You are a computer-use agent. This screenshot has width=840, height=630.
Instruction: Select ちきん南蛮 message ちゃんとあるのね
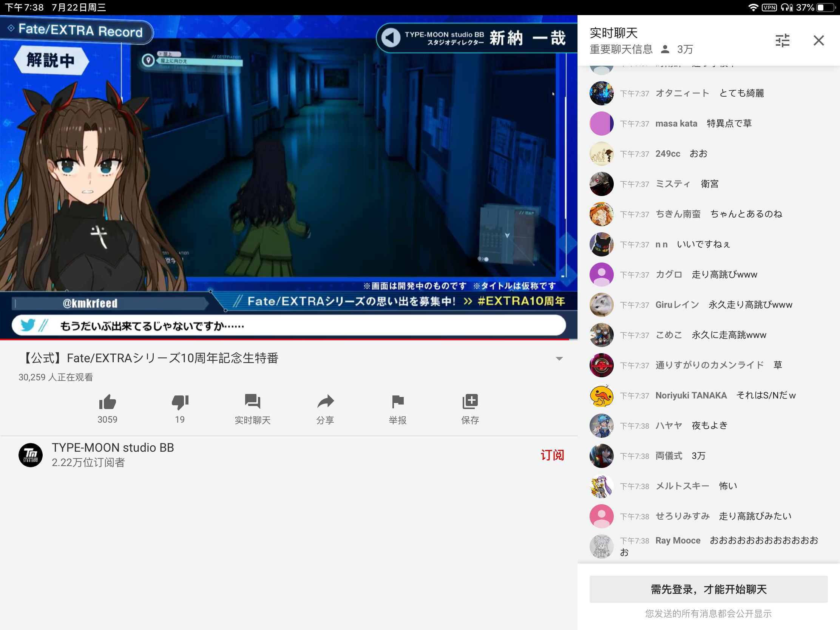pyautogui.click(x=746, y=214)
